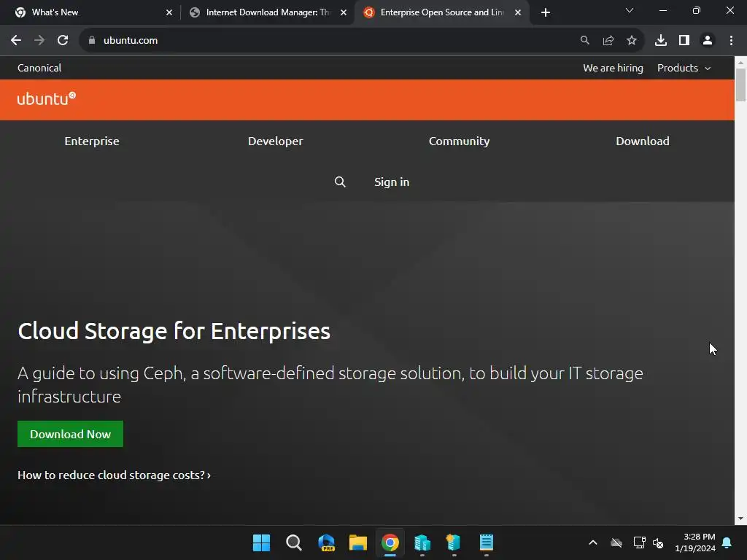View site information lock icon

coord(92,41)
